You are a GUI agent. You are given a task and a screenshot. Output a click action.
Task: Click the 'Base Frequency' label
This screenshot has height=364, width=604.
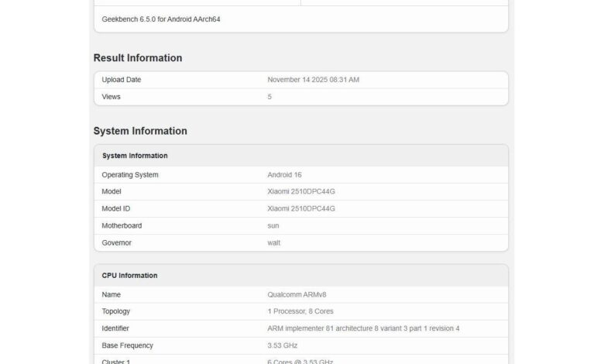tap(128, 345)
